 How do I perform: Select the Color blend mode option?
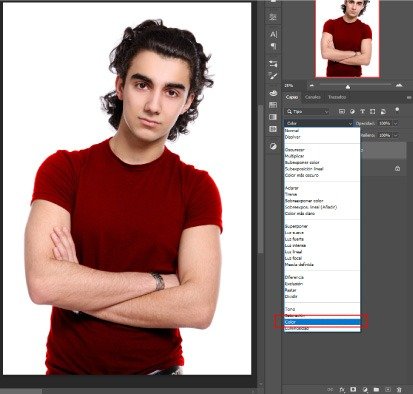tap(322, 322)
